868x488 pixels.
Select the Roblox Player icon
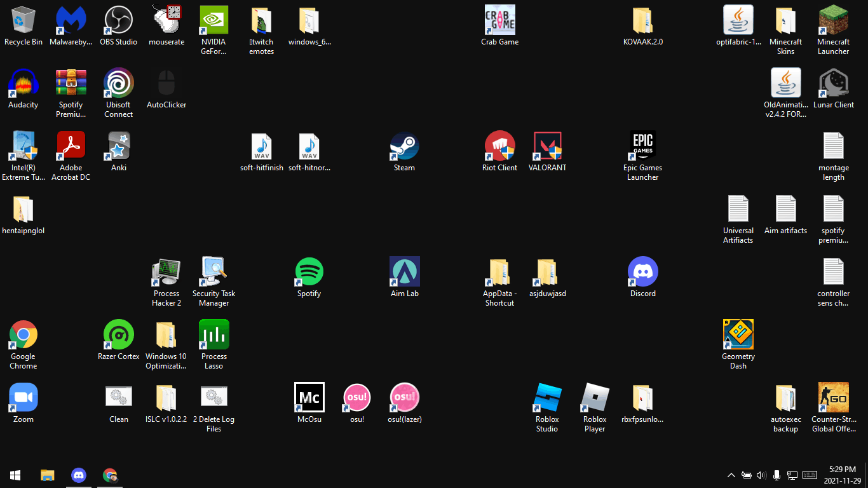pos(595,398)
